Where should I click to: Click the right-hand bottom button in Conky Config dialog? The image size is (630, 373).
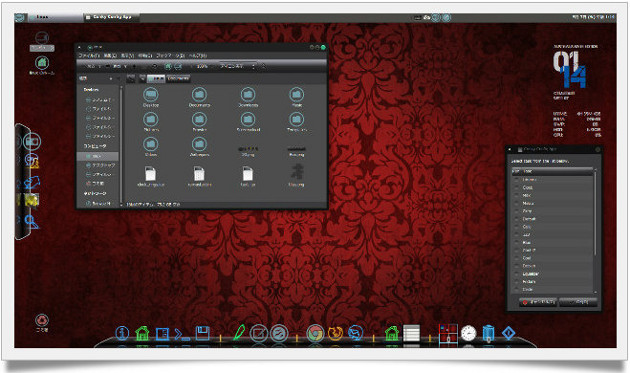pos(578,302)
